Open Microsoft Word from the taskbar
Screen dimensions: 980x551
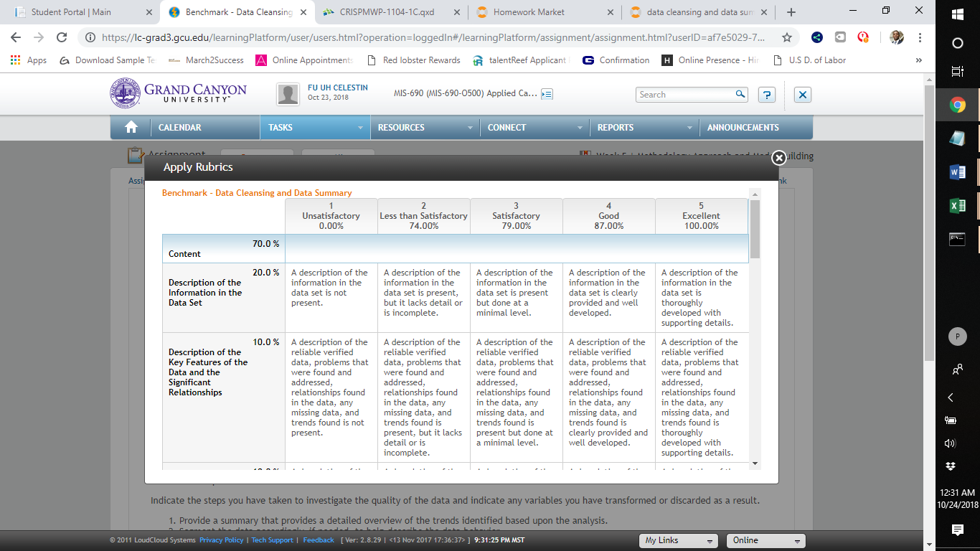pos(958,172)
